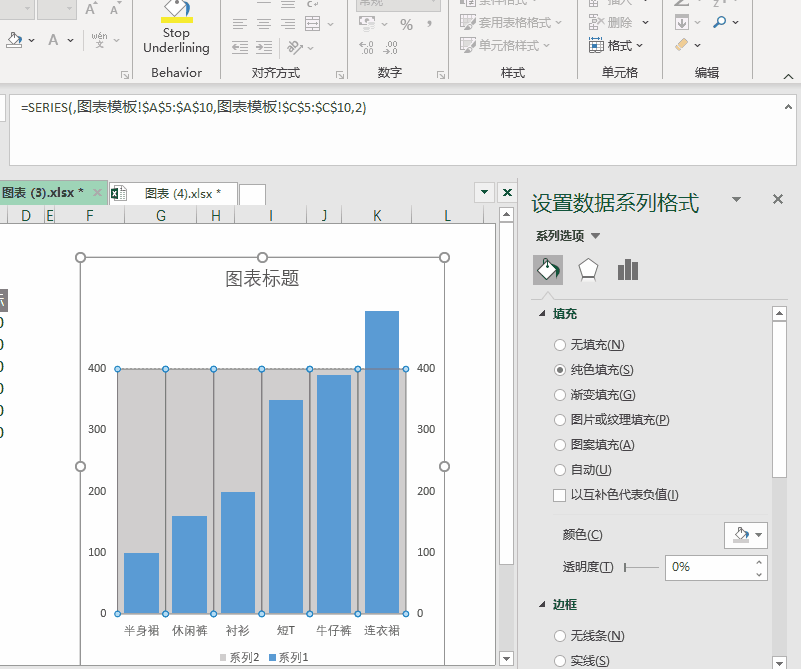Click the find magnifier icon
Viewport: 801px width, 669px height.
pyautogui.click(x=721, y=21)
